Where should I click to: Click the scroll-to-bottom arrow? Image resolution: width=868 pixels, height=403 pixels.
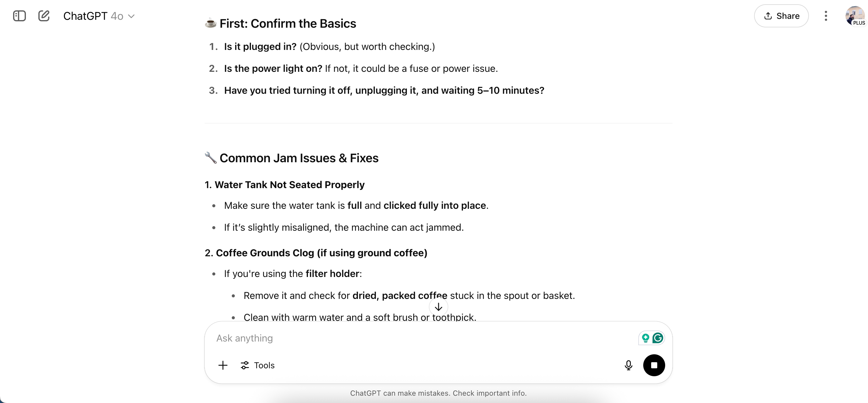438,307
